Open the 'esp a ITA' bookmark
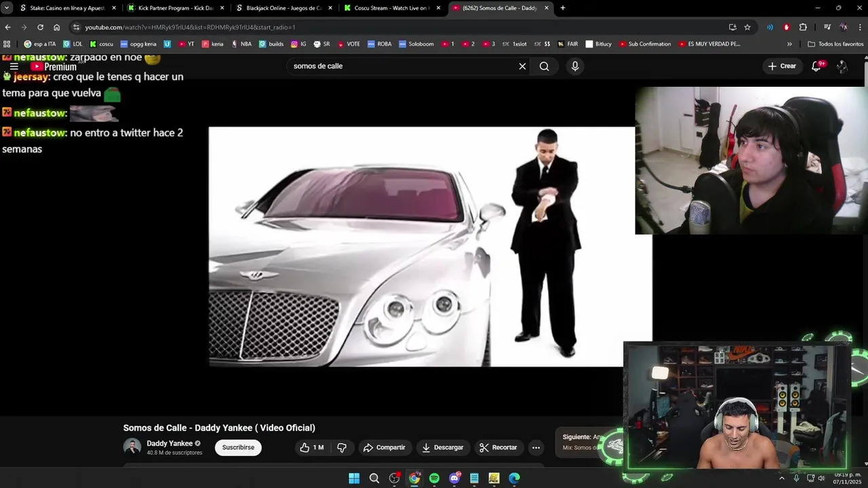 (39, 44)
